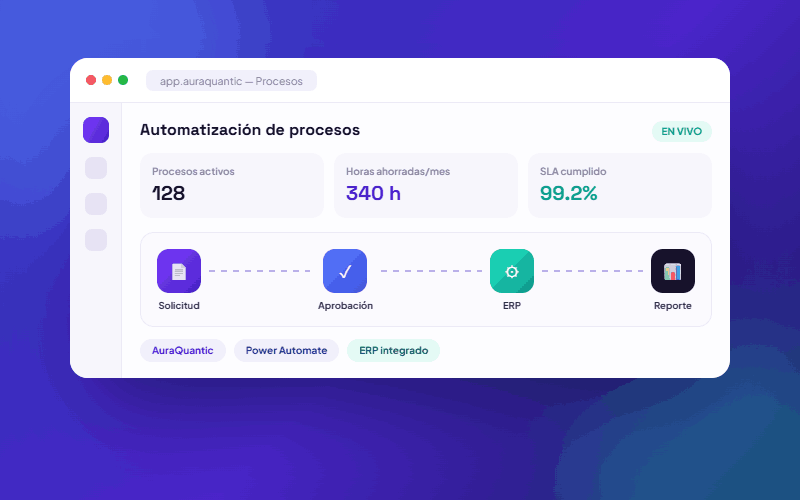The height and width of the screenshot is (500, 800).
Task: Select the Aprobación checkmark step icon
Action: coord(345,271)
